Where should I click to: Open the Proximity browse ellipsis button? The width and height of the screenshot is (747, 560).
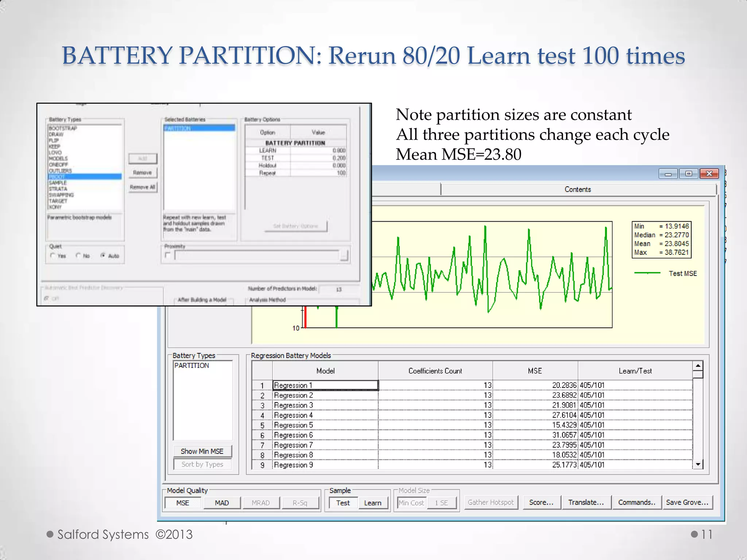pyautogui.click(x=344, y=256)
